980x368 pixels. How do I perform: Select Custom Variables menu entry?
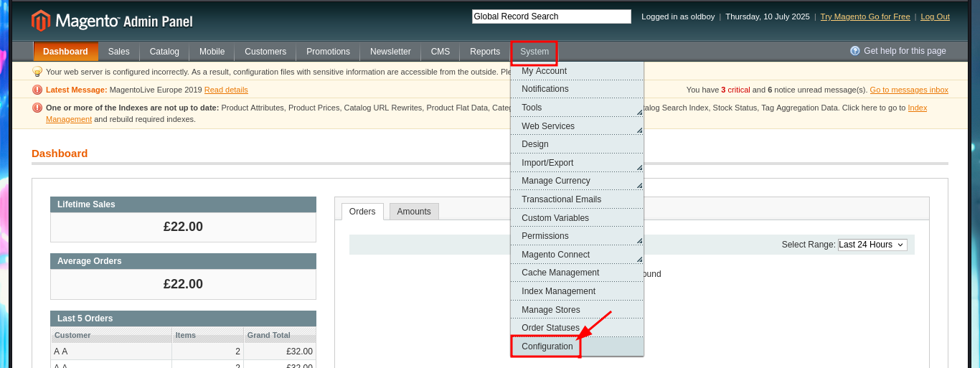tap(577, 218)
